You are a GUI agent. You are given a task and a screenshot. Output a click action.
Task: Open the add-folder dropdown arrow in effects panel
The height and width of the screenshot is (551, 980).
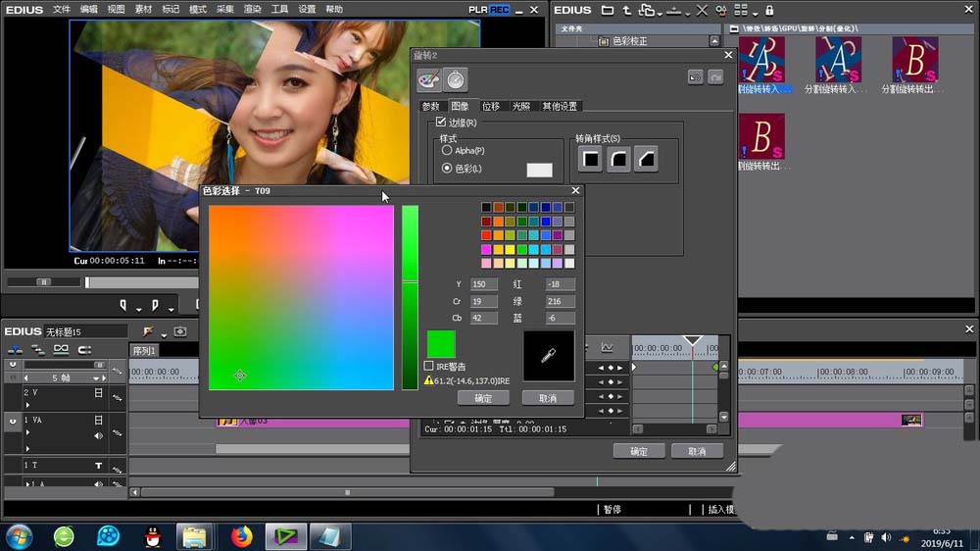coord(660,13)
